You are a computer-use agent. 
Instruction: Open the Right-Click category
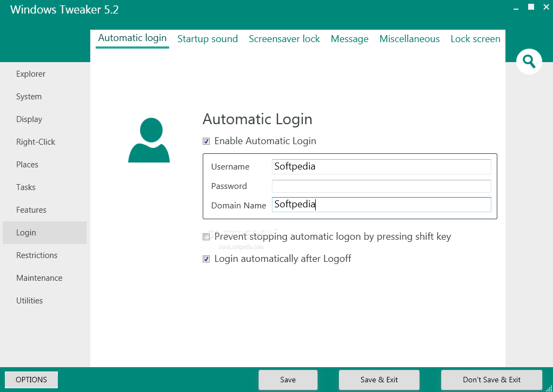(45, 142)
